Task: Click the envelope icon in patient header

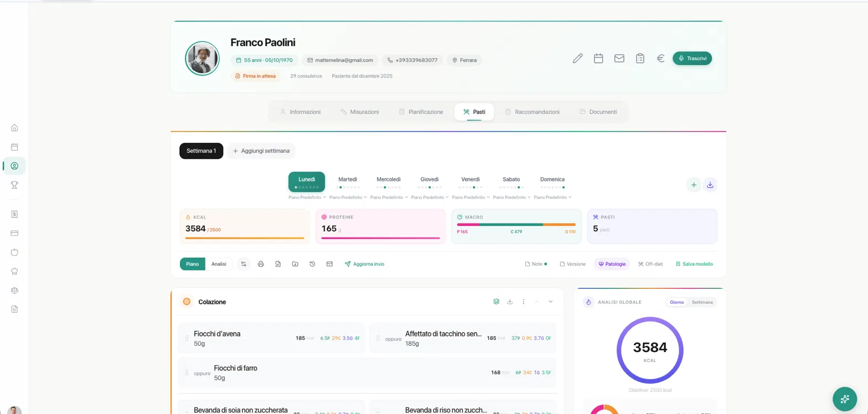Action: point(619,58)
